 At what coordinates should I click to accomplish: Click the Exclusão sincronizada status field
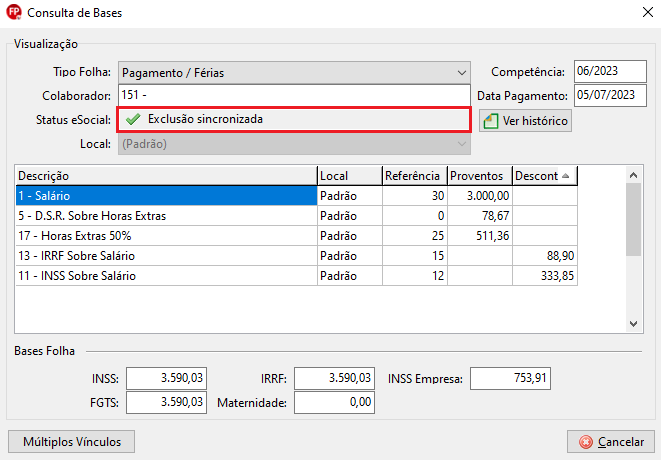(x=294, y=120)
